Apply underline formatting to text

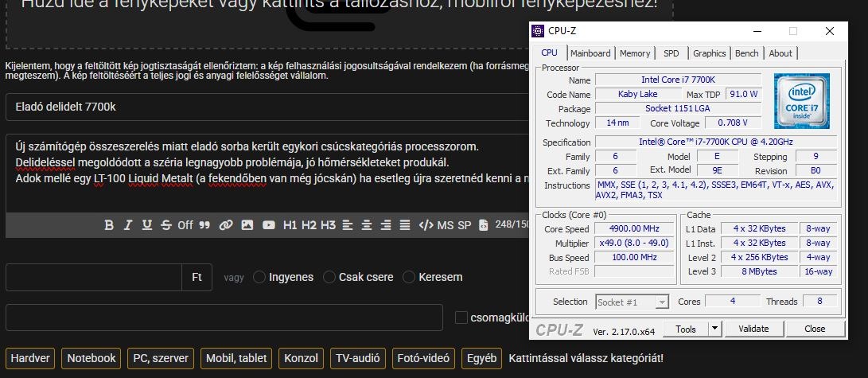pos(146,225)
